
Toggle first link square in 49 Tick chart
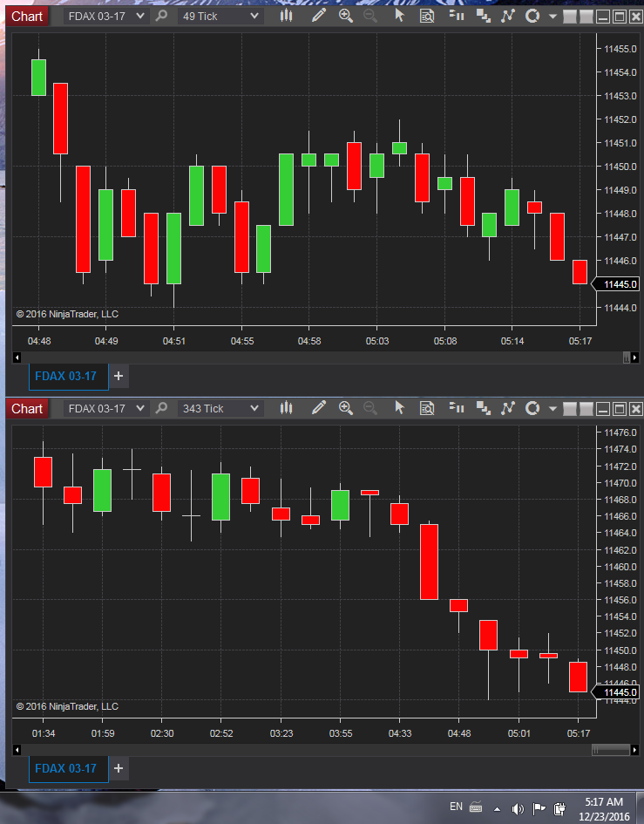coord(570,17)
